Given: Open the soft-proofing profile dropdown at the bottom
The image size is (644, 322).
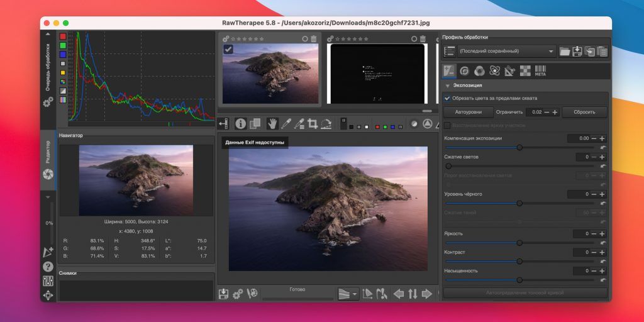Looking at the screenshot, I should pos(348,294).
